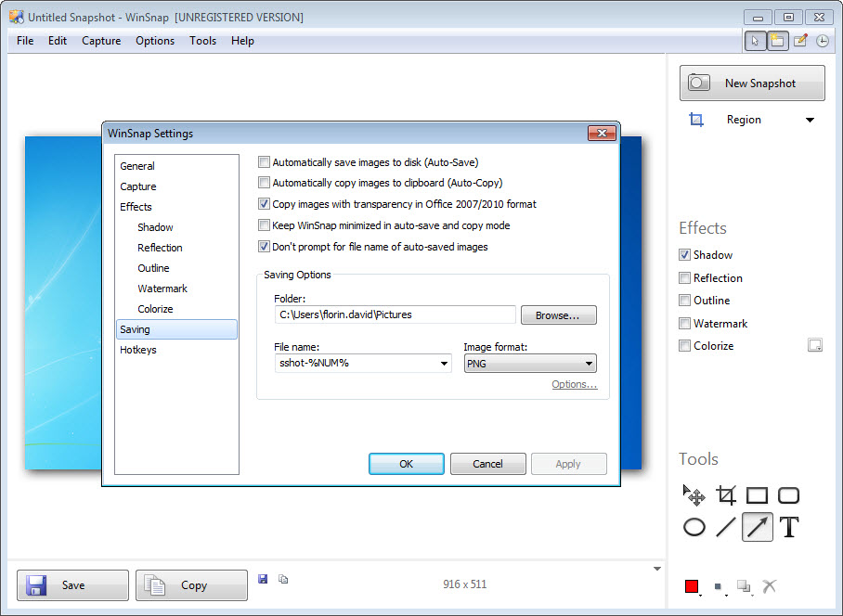
Task: Click the small icon beside Colorize
Action: 815,345
